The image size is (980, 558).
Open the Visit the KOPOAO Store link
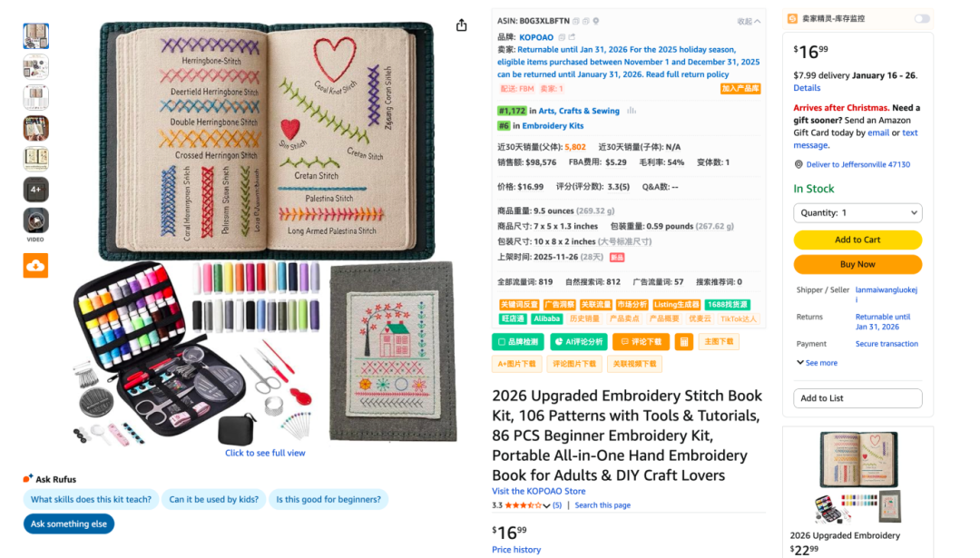tap(538, 492)
